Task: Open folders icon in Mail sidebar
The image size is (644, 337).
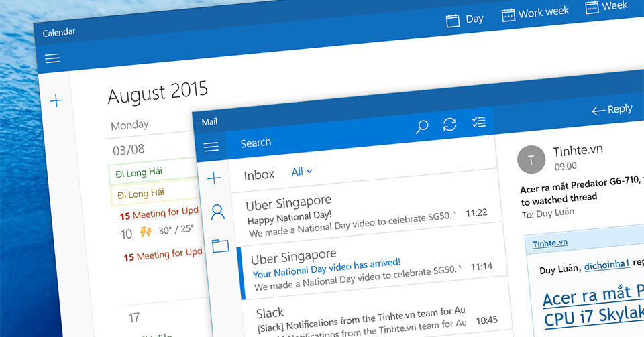Action: pos(220,245)
